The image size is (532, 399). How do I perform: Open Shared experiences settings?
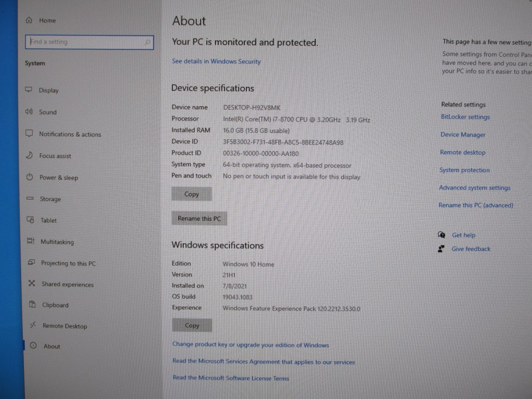tap(68, 284)
